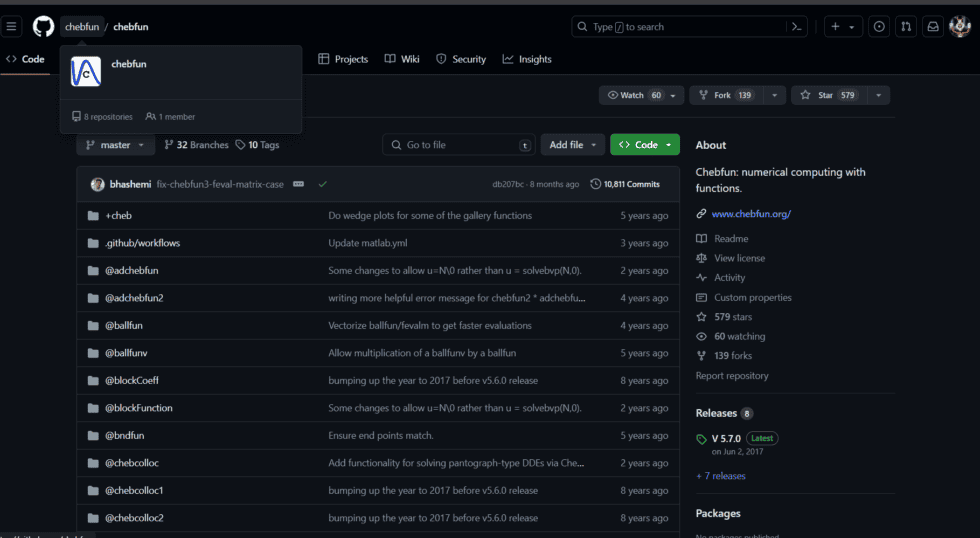Expand the master branch dropdown

115,145
